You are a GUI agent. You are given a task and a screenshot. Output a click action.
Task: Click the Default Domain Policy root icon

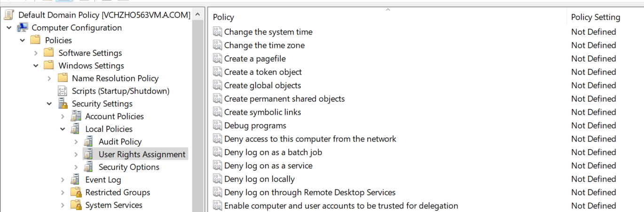click(9, 15)
